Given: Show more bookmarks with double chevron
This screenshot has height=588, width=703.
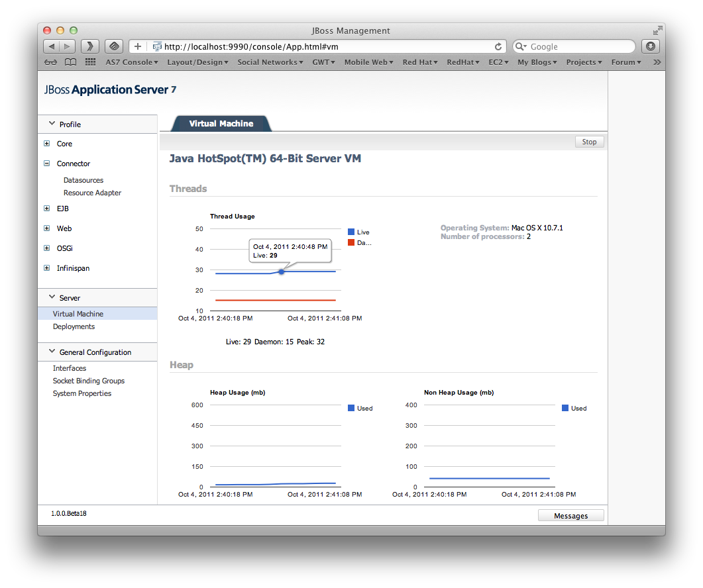Looking at the screenshot, I should [657, 62].
